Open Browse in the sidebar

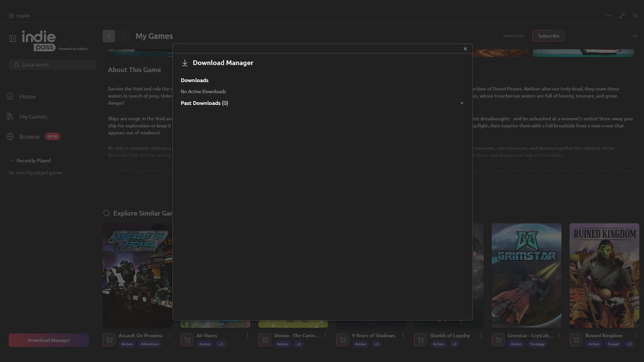pos(30,137)
